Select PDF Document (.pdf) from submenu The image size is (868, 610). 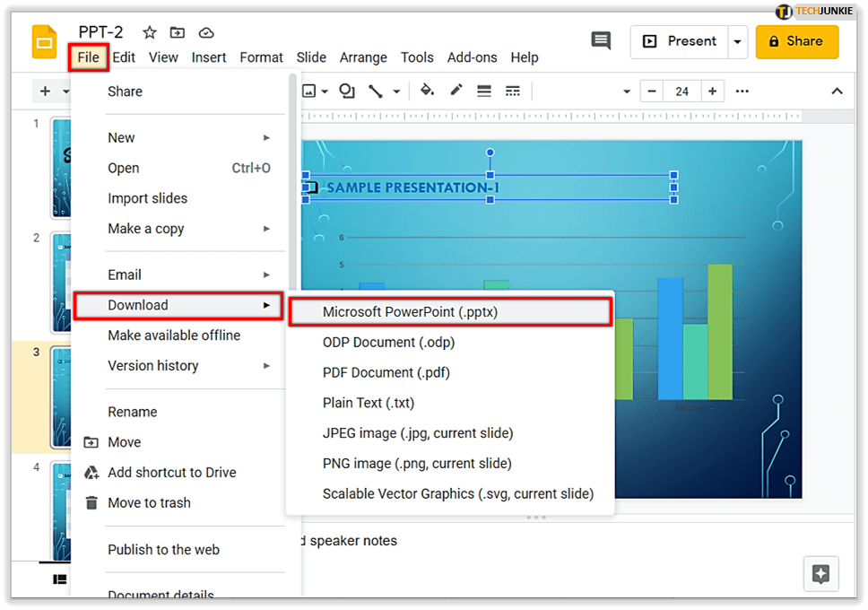(x=386, y=372)
